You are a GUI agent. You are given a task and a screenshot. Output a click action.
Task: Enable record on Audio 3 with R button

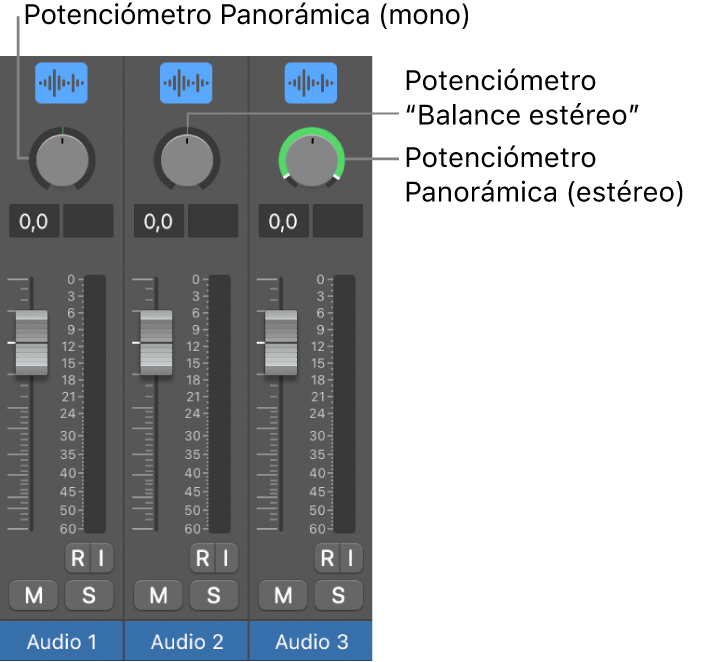(x=326, y=559)
